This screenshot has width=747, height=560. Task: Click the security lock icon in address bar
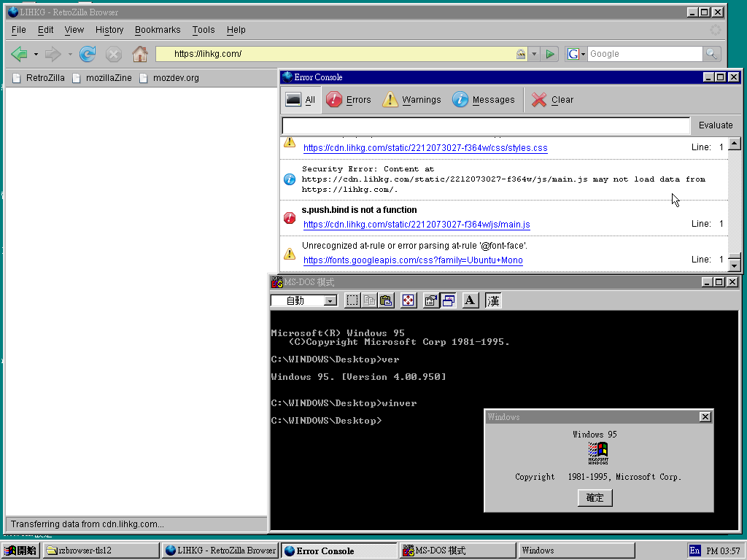pos(521,54)
